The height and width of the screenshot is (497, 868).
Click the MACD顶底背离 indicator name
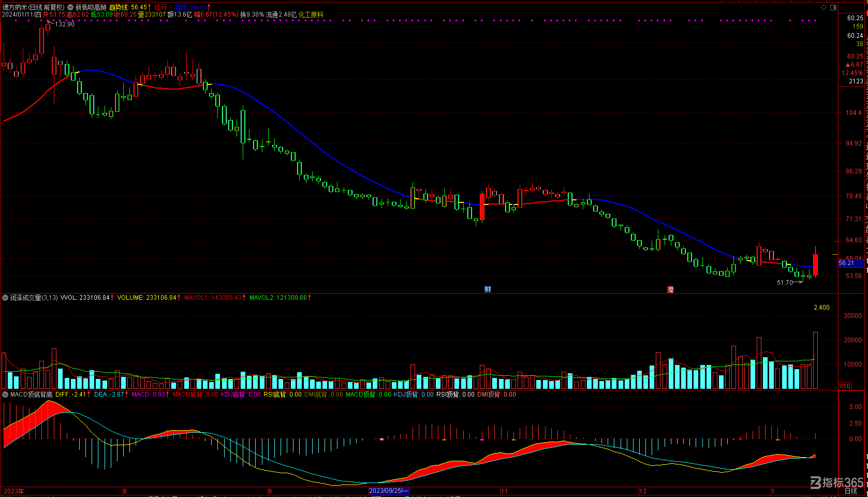[x=32, y=394]
